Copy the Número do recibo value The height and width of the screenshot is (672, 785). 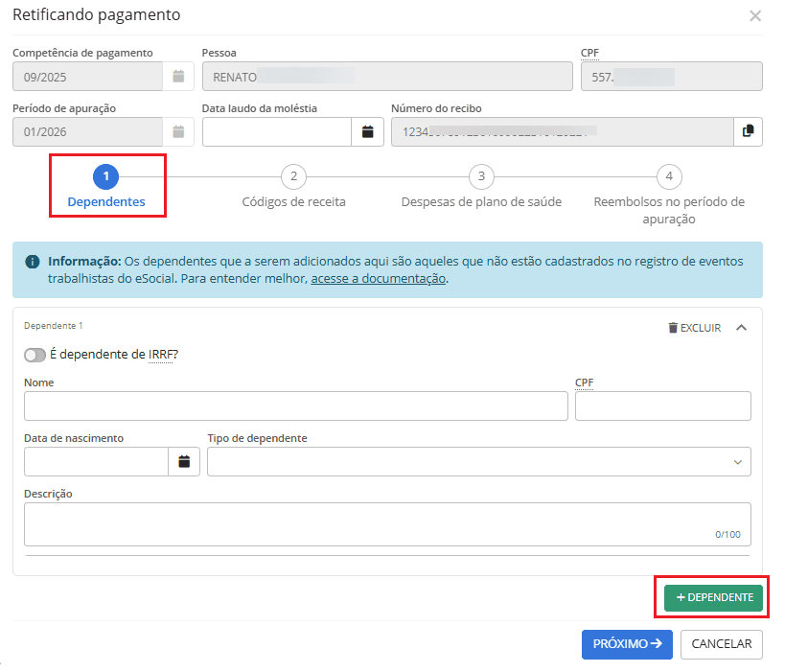[x=749, y=132]
